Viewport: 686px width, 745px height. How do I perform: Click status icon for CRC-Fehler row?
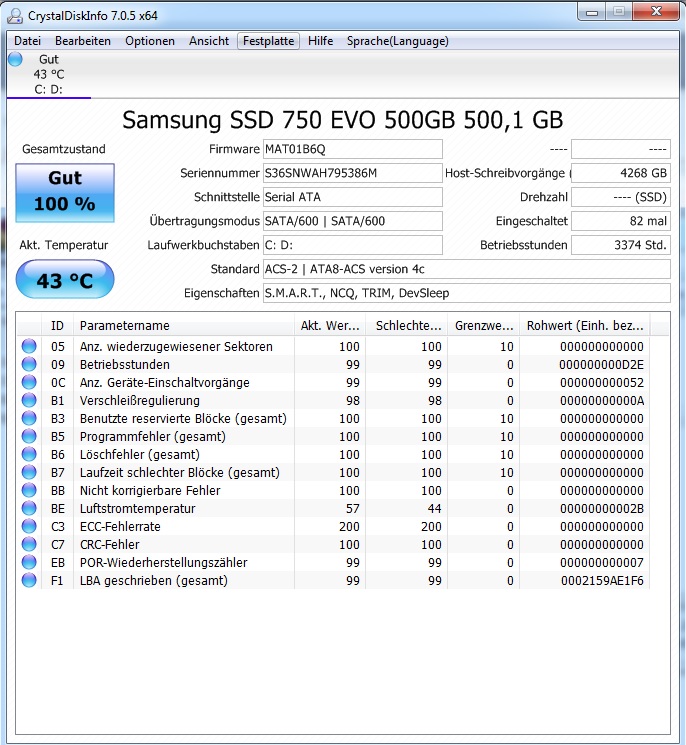click(29, 544)
